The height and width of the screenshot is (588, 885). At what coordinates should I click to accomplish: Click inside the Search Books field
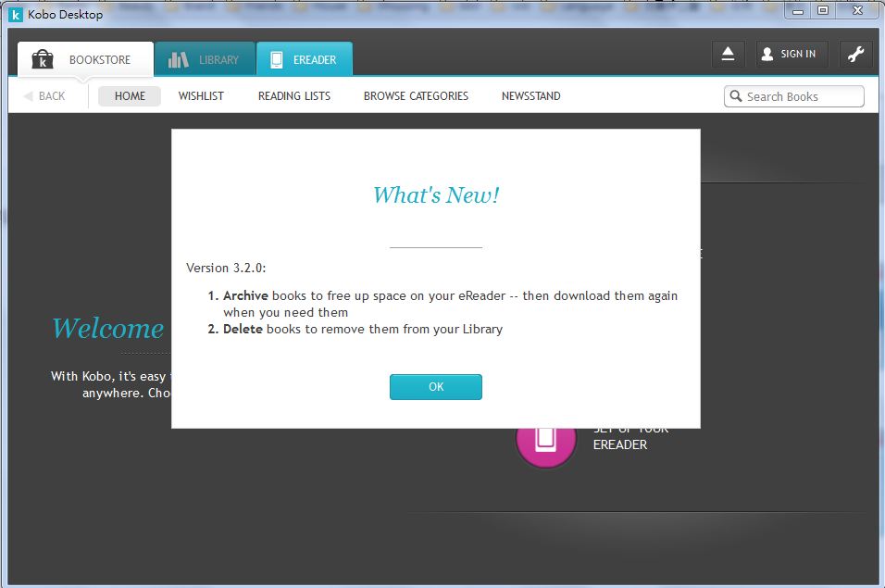pyautogui.click(x=794, y=96)
